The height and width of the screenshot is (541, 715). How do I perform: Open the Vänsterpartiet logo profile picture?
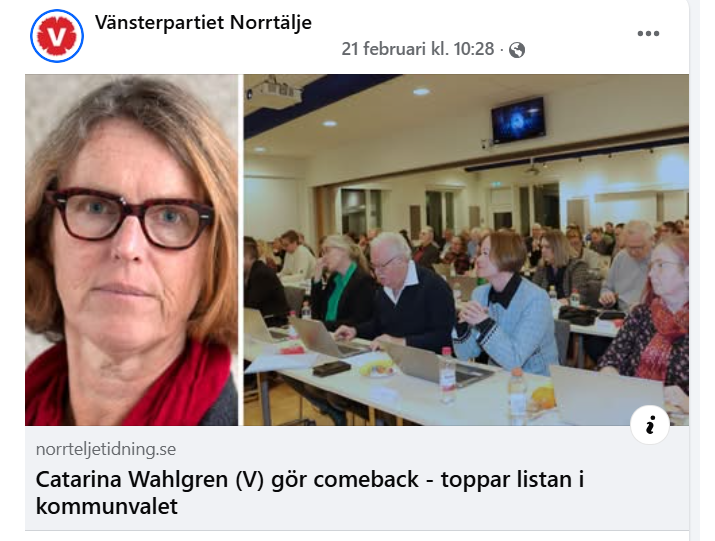(57, 36)
